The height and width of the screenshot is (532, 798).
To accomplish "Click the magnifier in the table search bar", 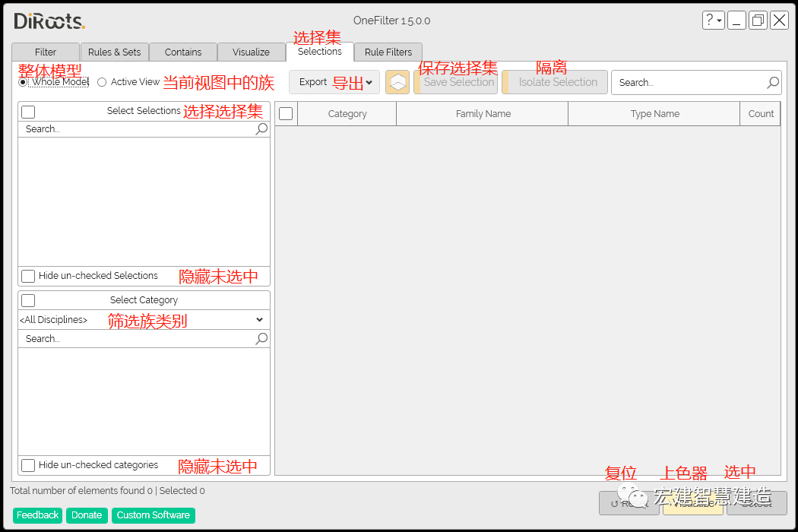I will click(772, 82).
